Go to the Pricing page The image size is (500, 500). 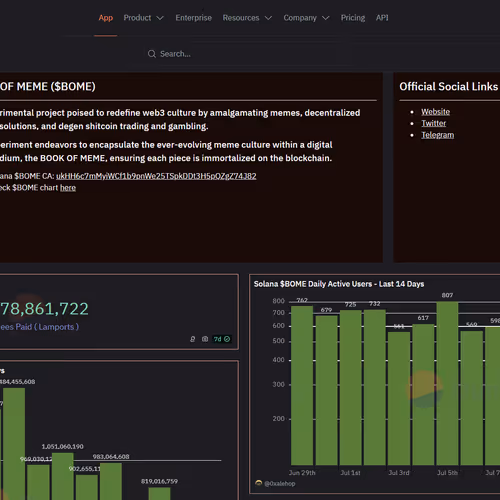coord(353,18)
